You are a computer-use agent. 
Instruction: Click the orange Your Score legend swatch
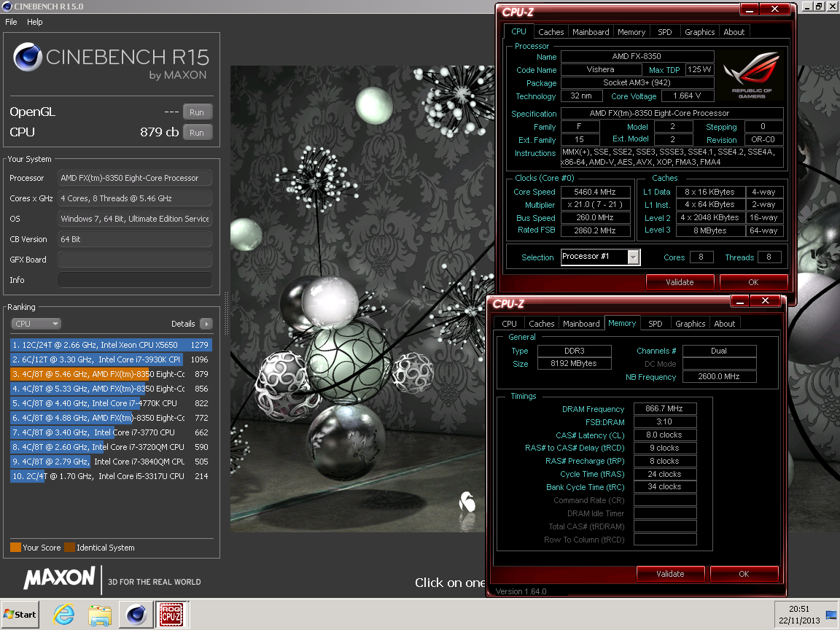click(15, 548)
